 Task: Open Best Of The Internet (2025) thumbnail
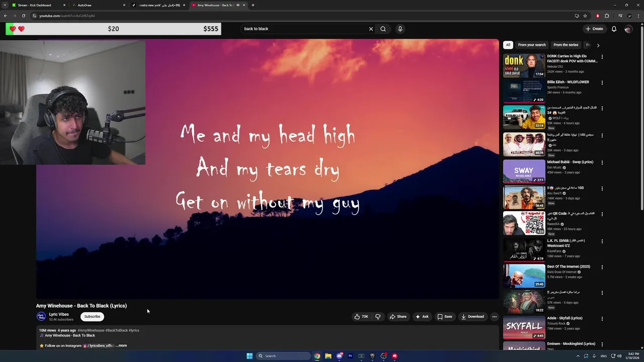(524, 276)
